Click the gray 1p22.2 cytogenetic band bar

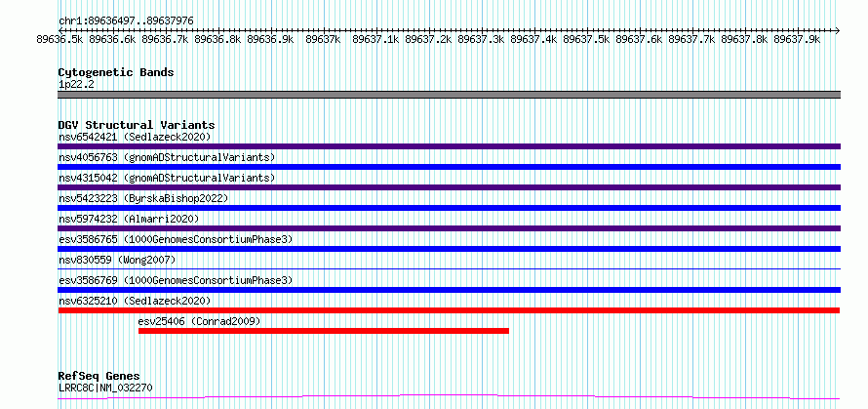click(x=449, y=95)
